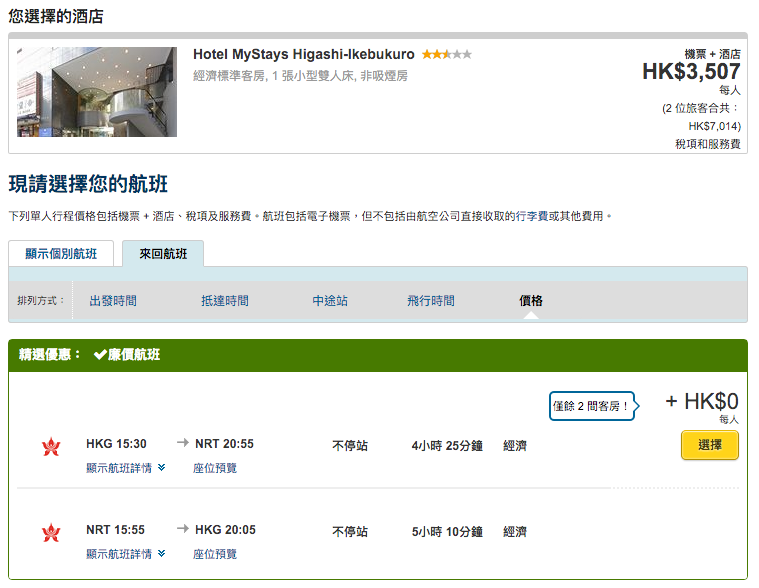Image resolution: width=759 pixels, height=588 pixels.
Task: Click airline logo on HKG 15:30 flight
Action: (x=51, y=446)
